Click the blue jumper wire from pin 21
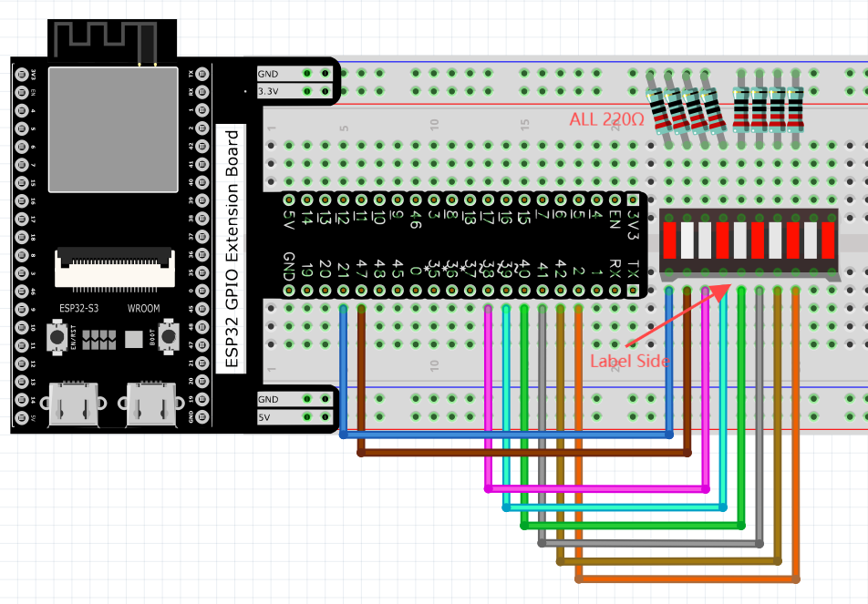 506,435
